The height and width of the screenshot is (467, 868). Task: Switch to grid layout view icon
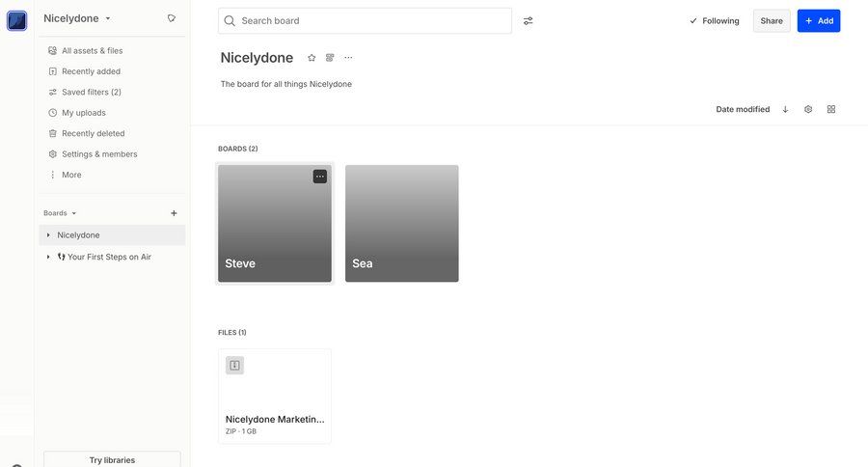[831, 109]
